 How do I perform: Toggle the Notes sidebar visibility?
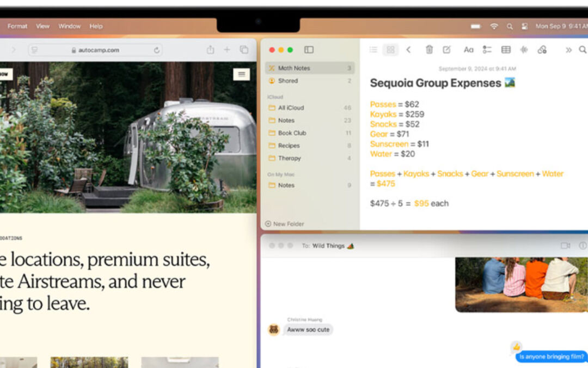point(309,49)
